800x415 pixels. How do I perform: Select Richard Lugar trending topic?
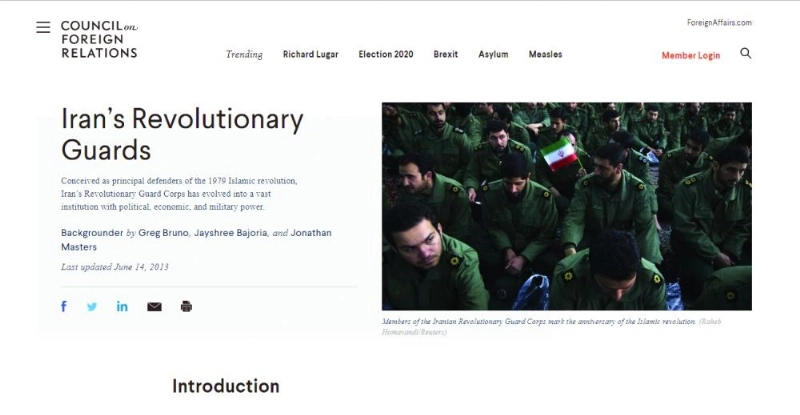click(x=310, y=54)
